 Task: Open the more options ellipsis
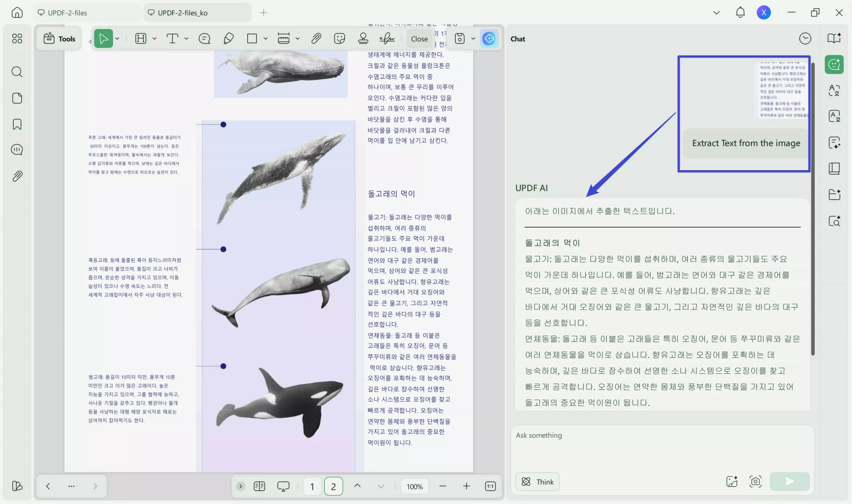click(x=71, y=486)
